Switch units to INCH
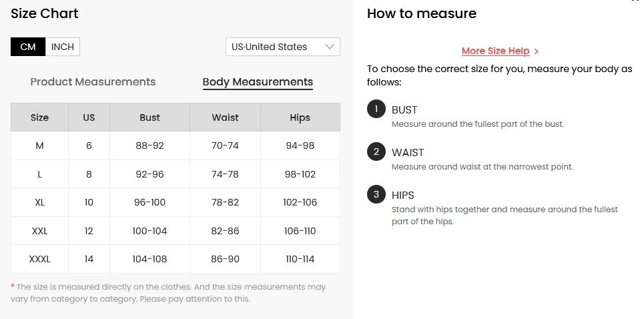 click(x=63, y=47)
